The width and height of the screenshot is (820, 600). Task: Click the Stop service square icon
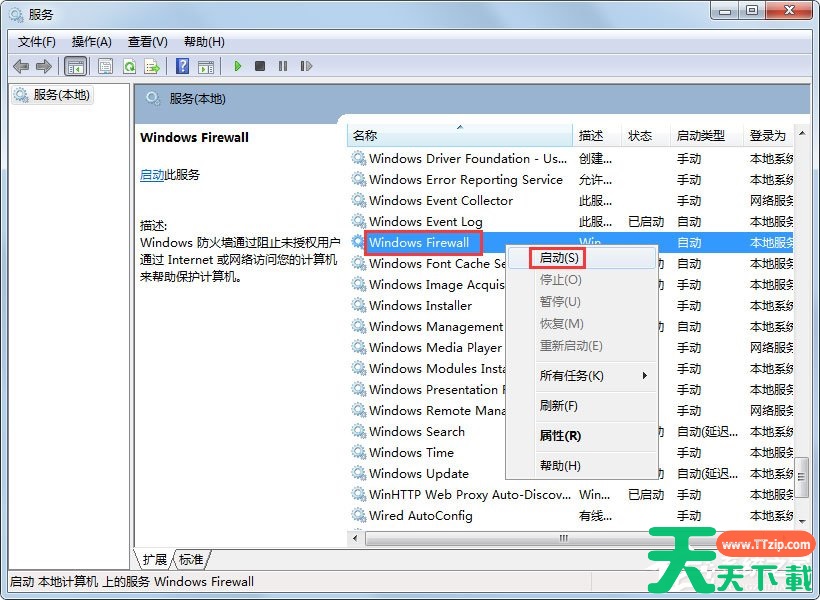pyautogui.click(x=260, y=66)
